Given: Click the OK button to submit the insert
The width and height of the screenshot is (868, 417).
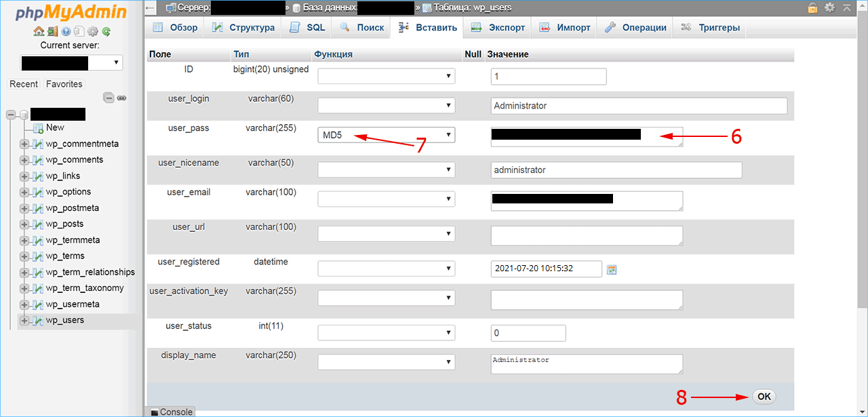Looking at the screenshot, I should 764,397.
